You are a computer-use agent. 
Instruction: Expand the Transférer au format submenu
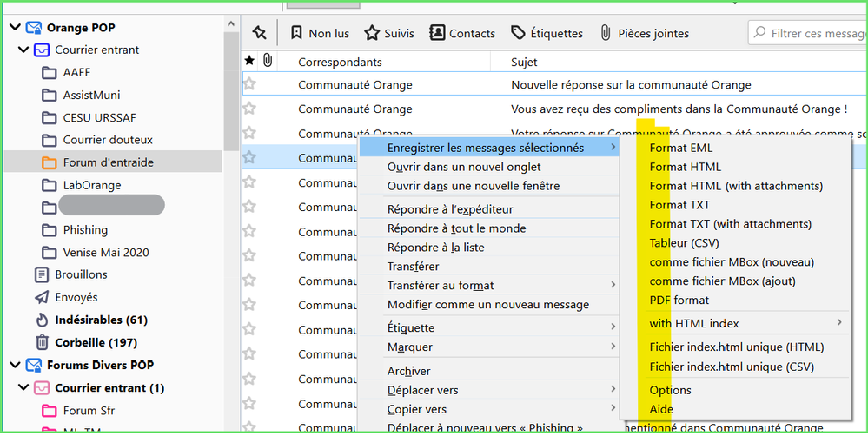click(x=489, y=286)
